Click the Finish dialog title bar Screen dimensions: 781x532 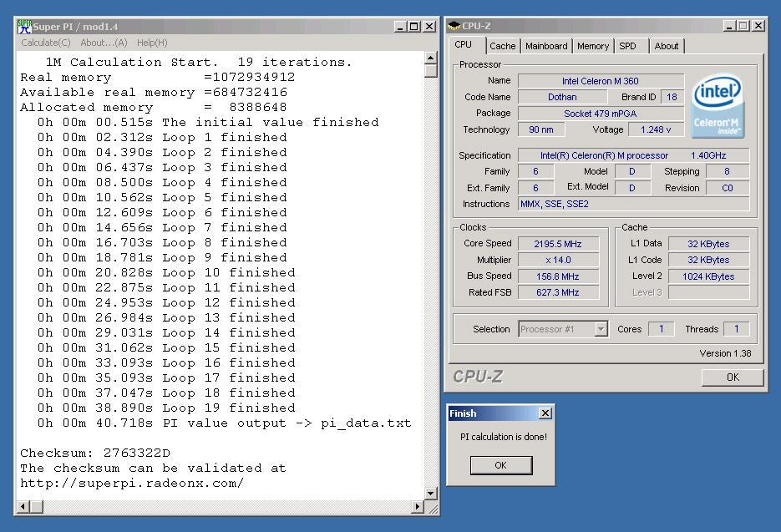click(x=500, y=413)
